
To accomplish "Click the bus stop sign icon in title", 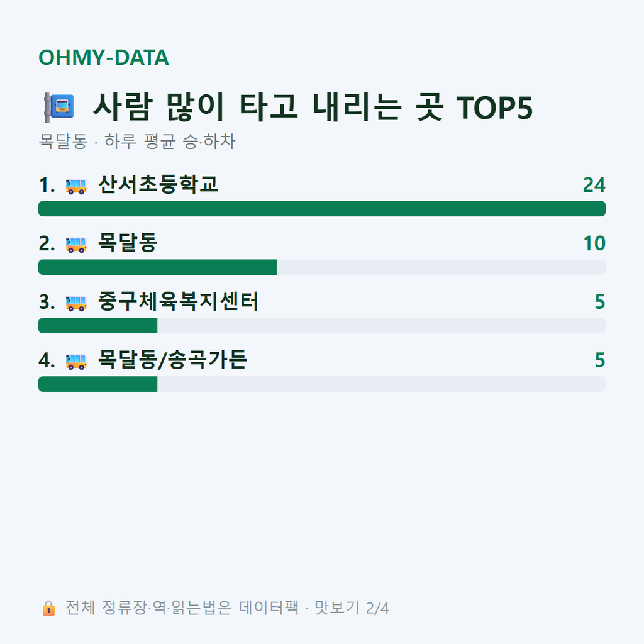I will pyautogui.click(x=60, y=108).
